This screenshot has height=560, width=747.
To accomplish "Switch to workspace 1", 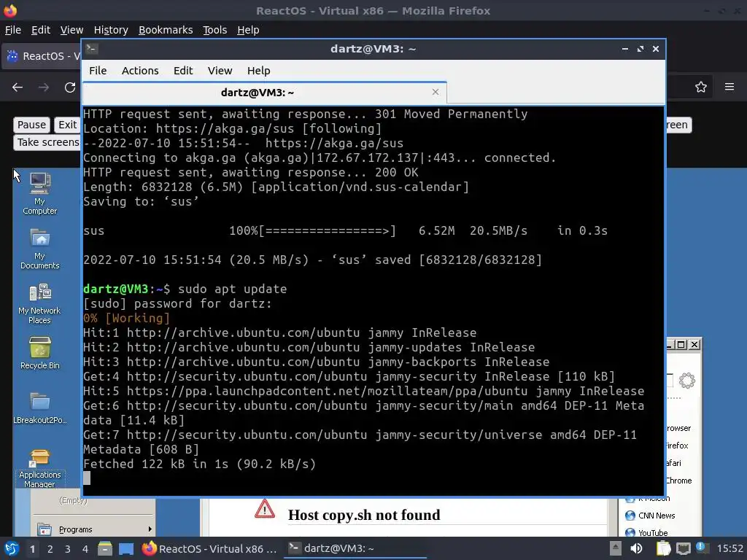I will coord(32,549).
